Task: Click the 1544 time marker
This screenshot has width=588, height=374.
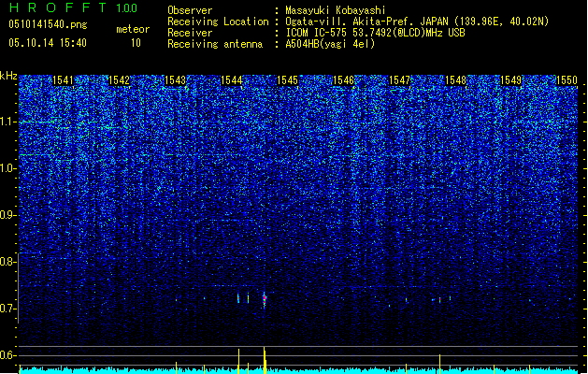Action: tap(232, 80)
